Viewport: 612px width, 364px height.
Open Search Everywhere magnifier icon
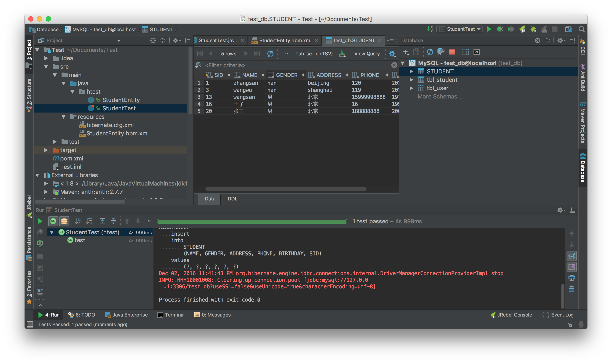581,29
